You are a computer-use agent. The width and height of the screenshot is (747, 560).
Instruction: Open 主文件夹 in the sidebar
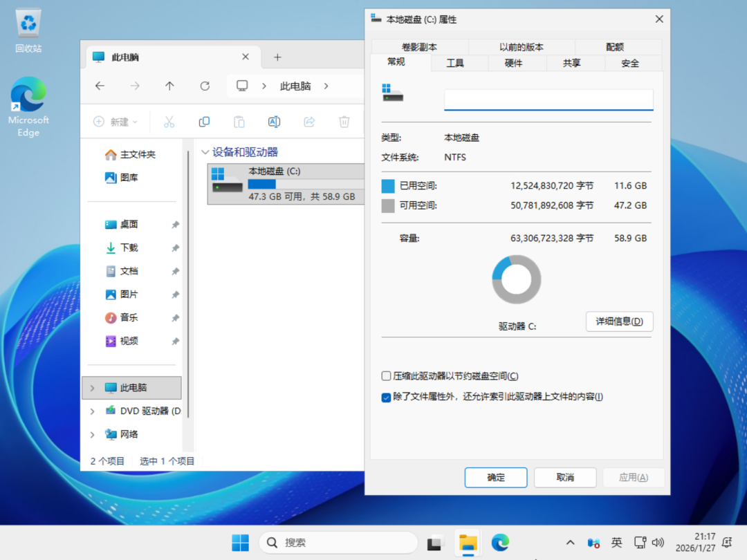[x=130, y=154]
